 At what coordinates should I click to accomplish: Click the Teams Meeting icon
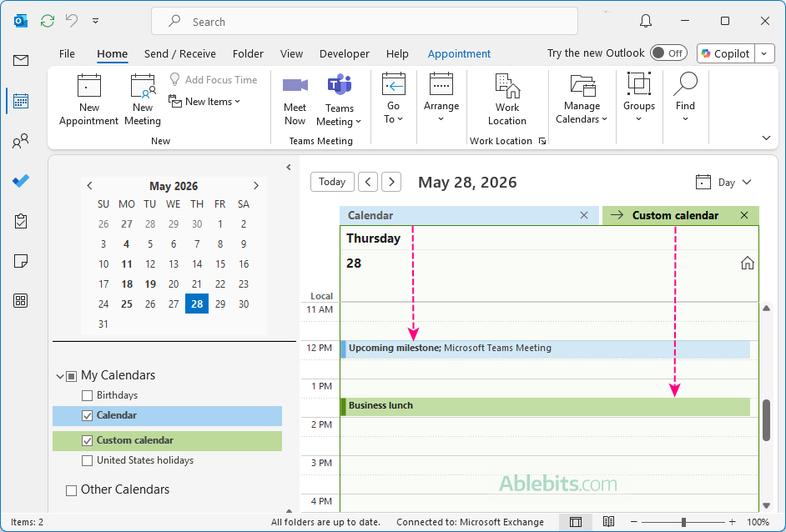point(340,85)
